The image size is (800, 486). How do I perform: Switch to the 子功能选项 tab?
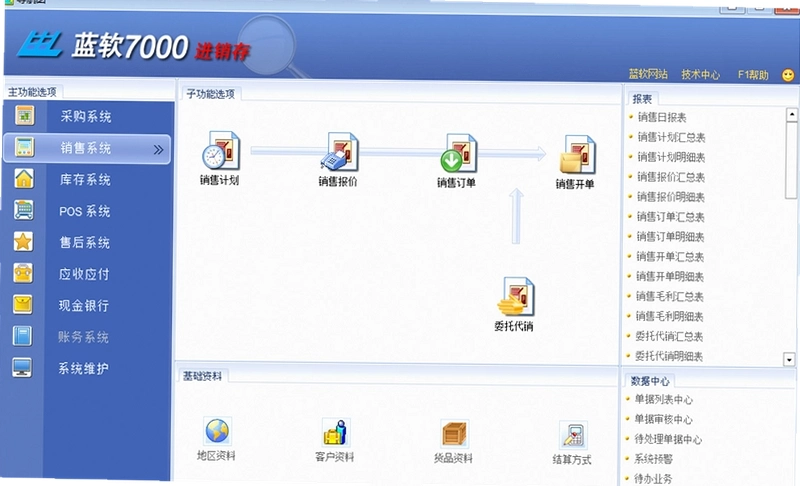210,94
